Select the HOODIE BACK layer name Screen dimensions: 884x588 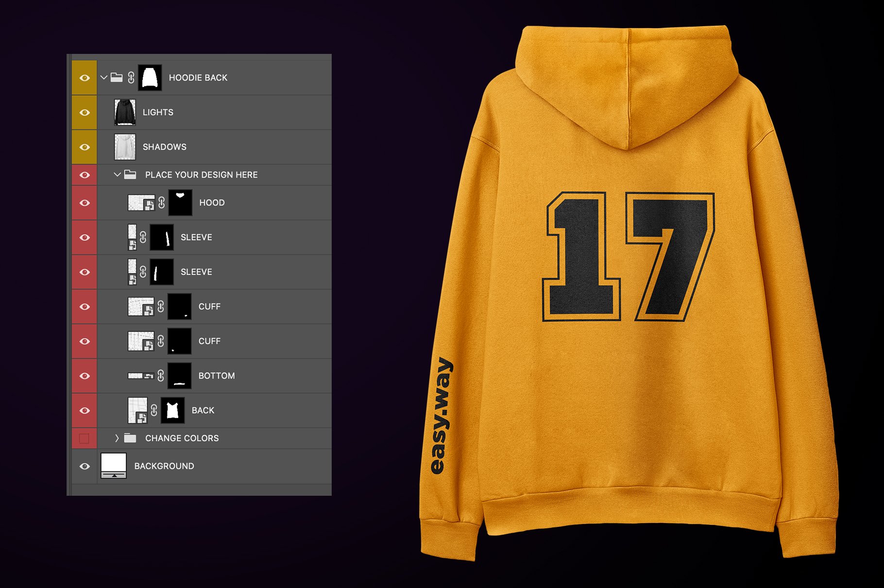198,78
